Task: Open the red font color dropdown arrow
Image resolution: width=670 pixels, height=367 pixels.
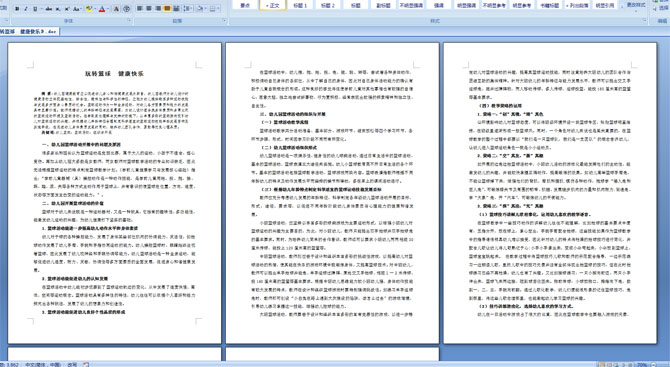Action: 108,9
